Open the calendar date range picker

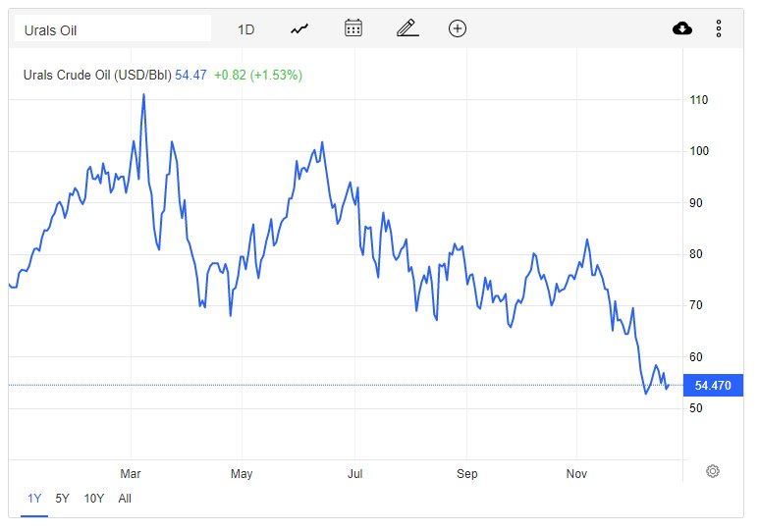click(x=353, y=28)
